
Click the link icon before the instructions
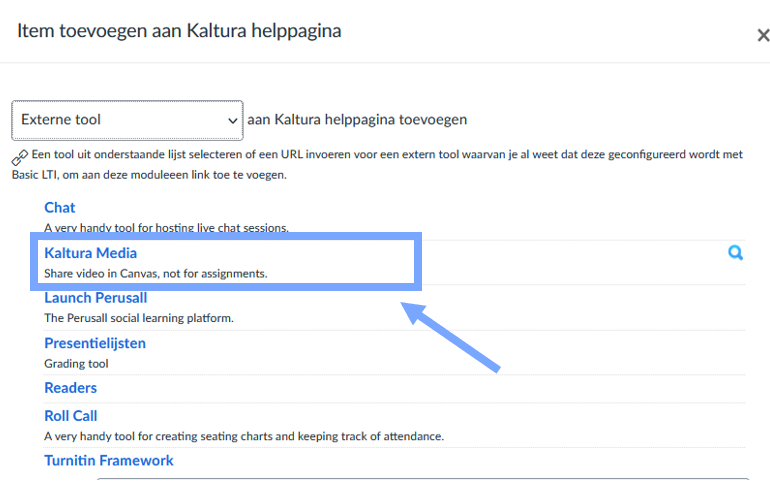(x=20, y=157)
